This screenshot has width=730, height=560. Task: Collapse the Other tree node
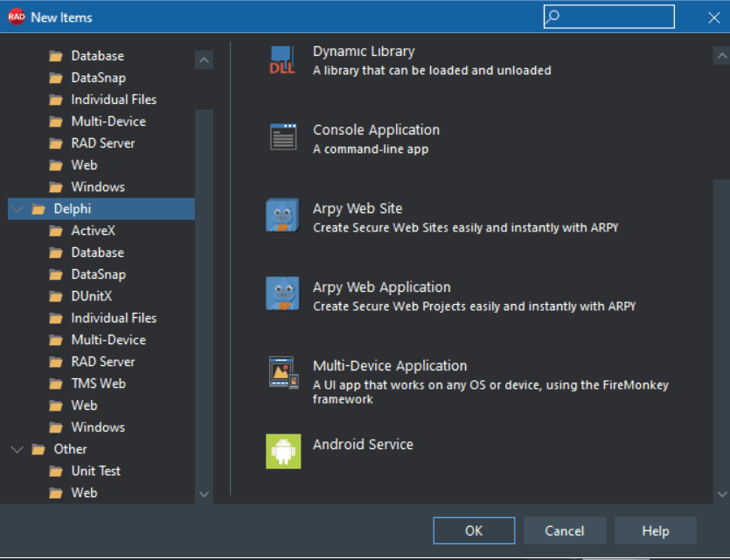(x=17, y=450)
